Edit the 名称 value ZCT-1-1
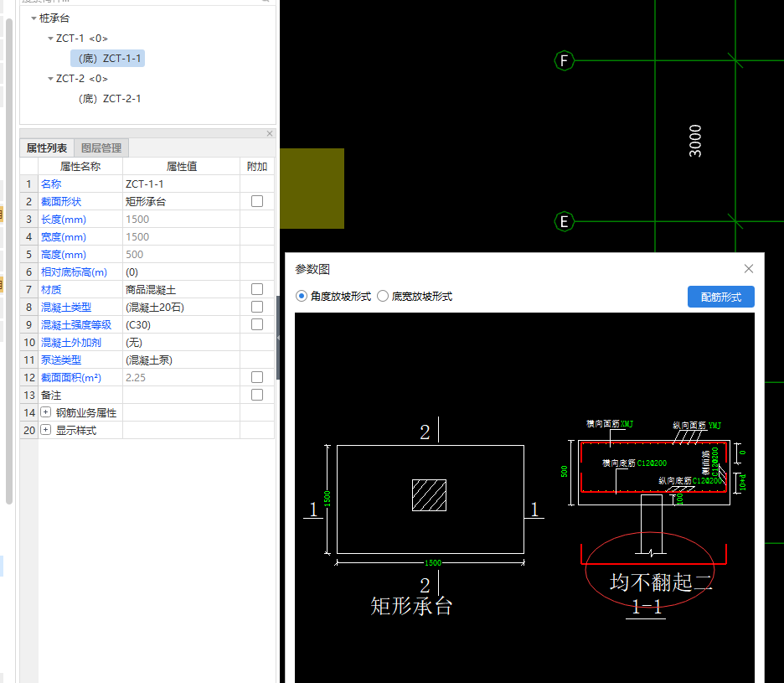Screen dimensions: 784x683 click(x=181, y=184)
